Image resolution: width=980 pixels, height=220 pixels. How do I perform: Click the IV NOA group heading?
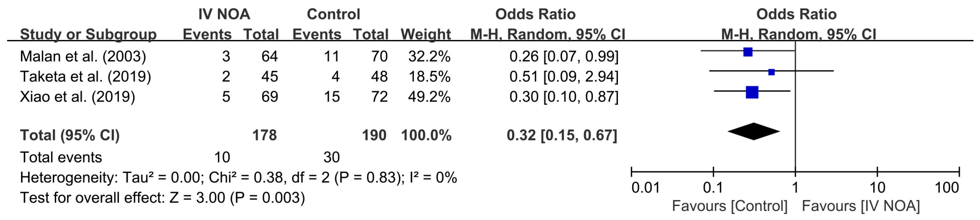(224, 15)
